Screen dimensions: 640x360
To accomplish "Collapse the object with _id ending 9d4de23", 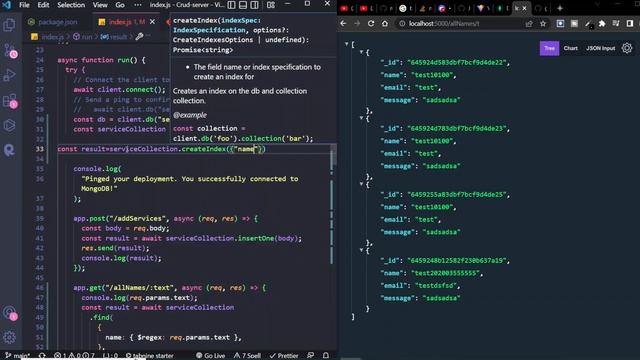I will pos(361,118).
